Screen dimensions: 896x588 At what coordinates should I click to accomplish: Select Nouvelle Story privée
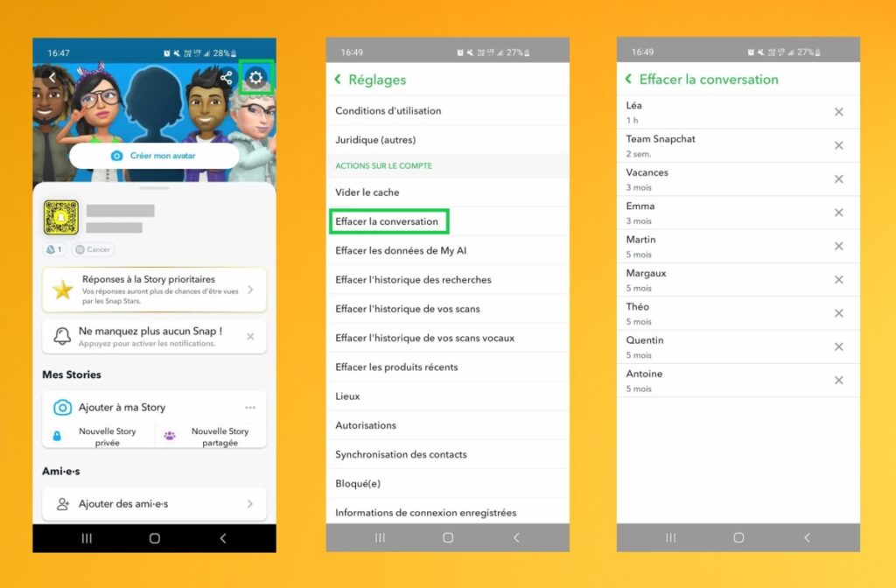(x=98, y=437)
